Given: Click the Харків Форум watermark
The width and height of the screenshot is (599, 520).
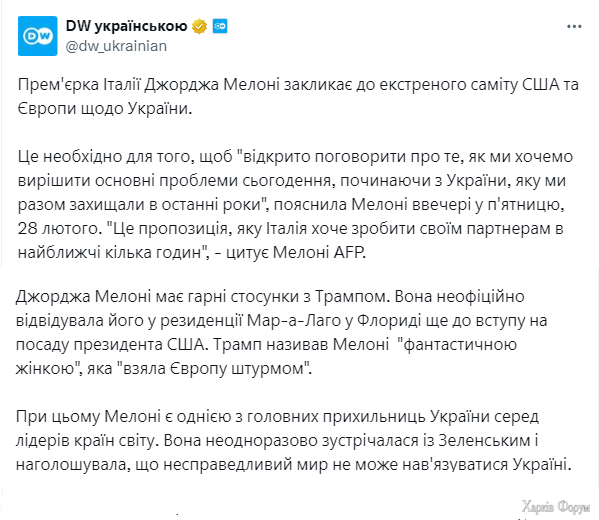Looking at the screenshot, I should tap(555, 506).
